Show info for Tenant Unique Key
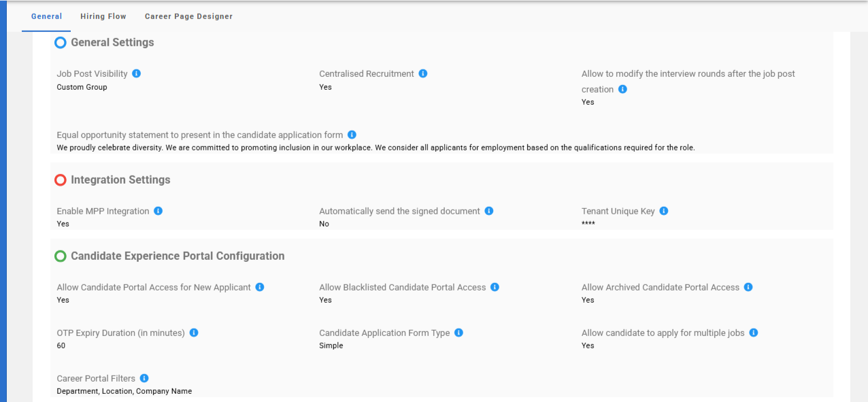Screen dimensions: 868x402 click(664, 211)
